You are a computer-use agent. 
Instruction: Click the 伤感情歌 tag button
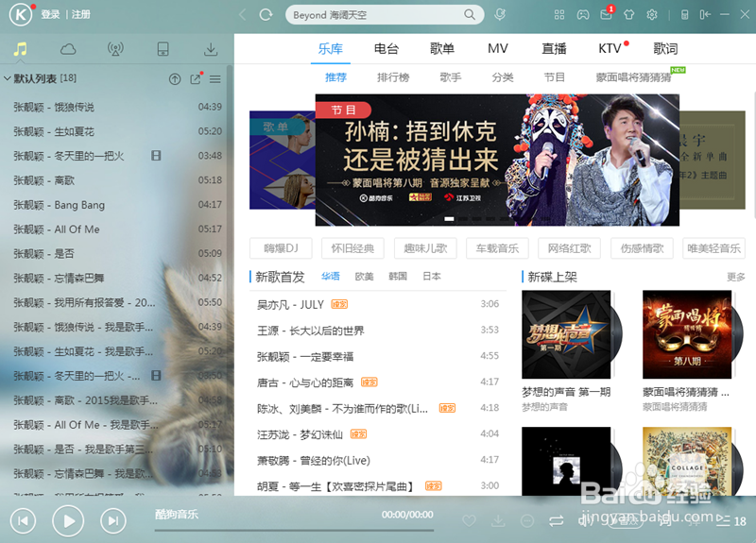[x=642, y=248]
